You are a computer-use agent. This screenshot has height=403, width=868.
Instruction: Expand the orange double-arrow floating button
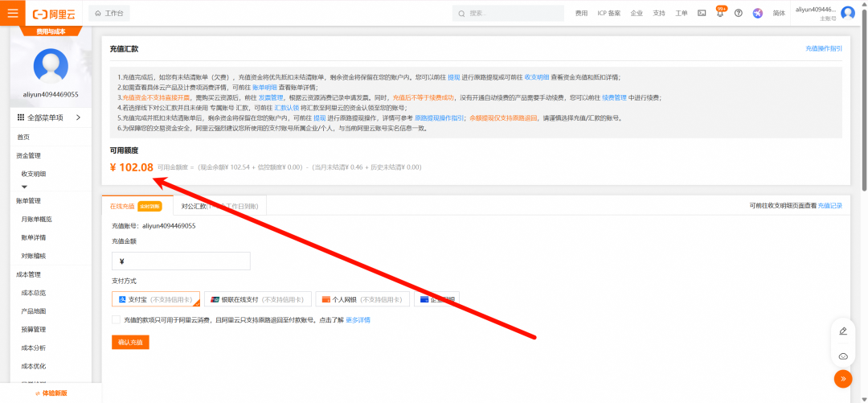point(843,379)
